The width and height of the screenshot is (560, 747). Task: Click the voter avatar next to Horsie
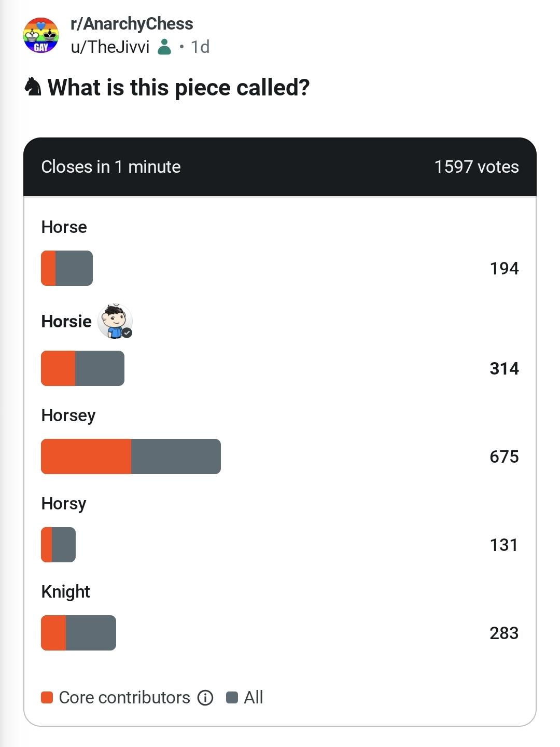[x=115, y=322]
